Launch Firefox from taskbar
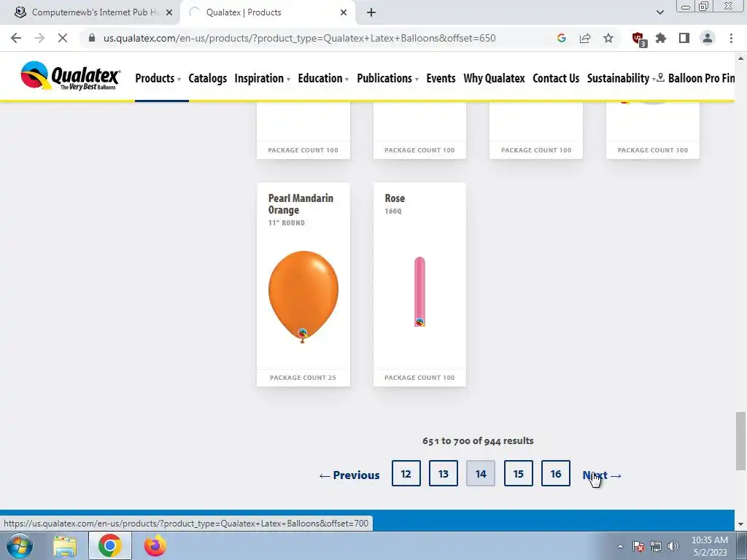Screen dimensions: 747x560 click(155, 545)
